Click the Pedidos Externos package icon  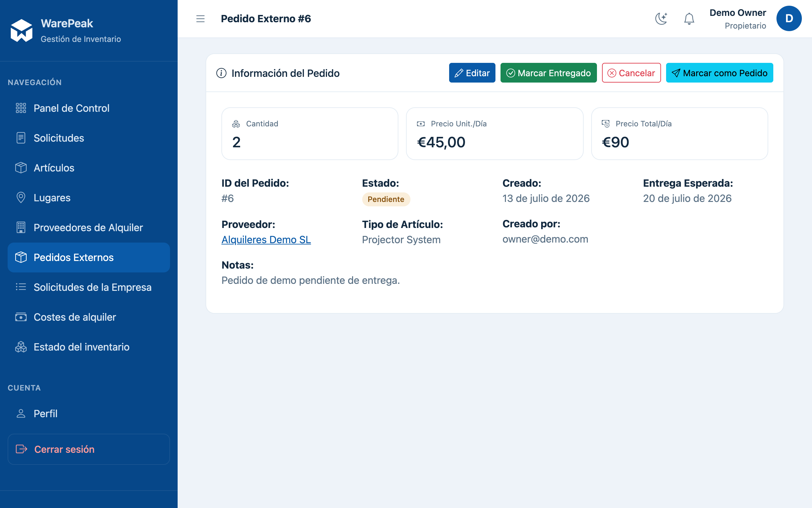[x=21, y=257]
